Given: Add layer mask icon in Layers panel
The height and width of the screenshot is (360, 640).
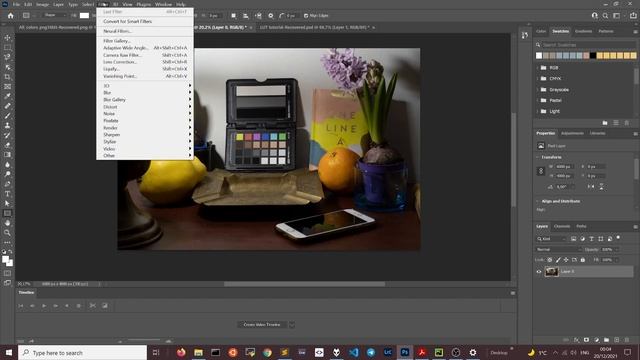Looking at the screenshot, I should (587, 340).
